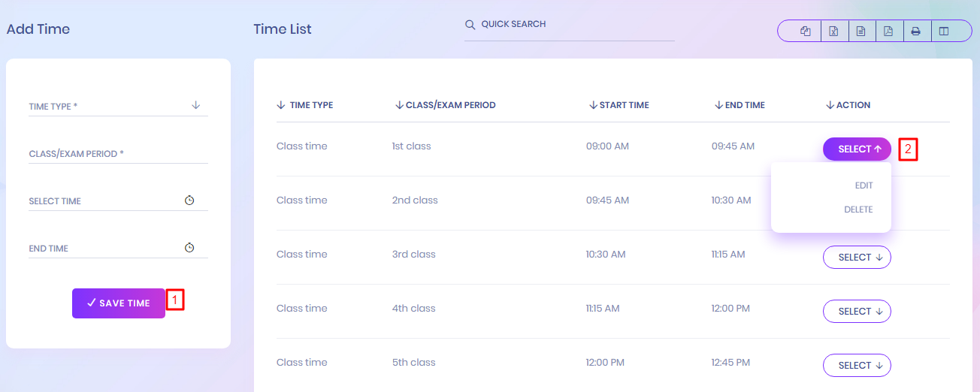This screenshot has width=980, height=392.
Task: Collapse the Select menu for 1st class
Action: pos(857,149)
